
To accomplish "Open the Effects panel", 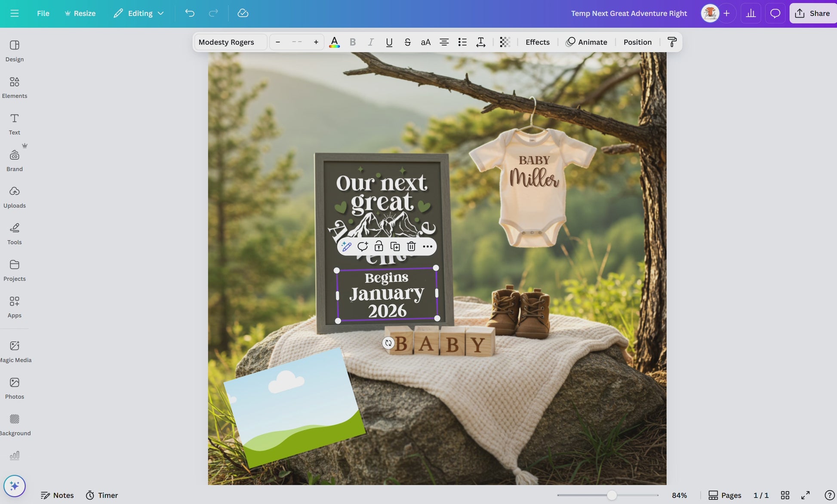I will pyautogui.click(x=537, y=42).
